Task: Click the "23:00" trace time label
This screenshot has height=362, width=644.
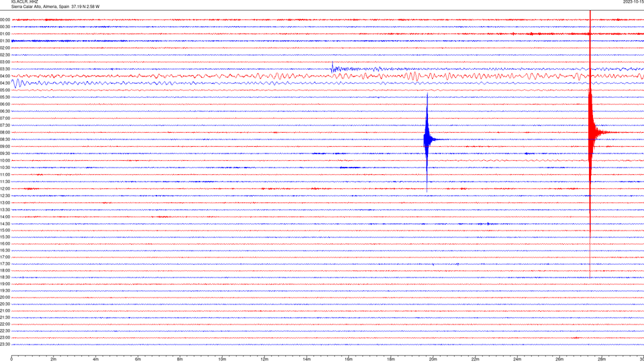Action: pyautogui.click(x=5, y=337)
